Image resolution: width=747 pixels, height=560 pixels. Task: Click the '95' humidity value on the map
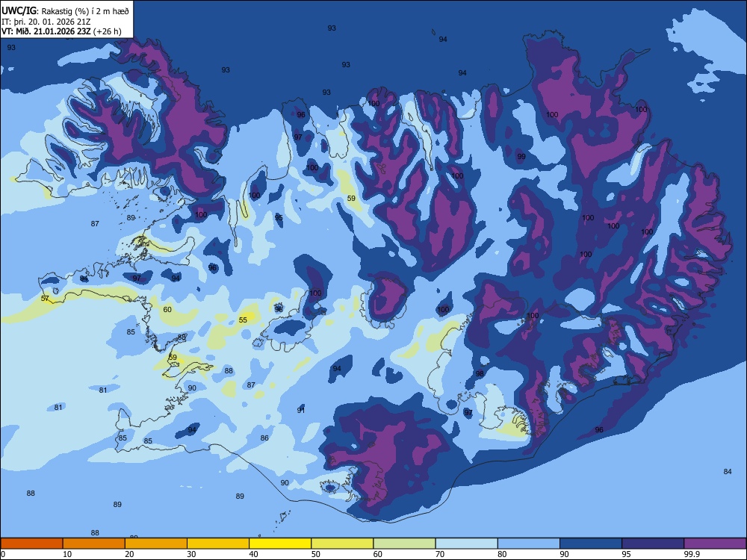[x=279, y=217]
